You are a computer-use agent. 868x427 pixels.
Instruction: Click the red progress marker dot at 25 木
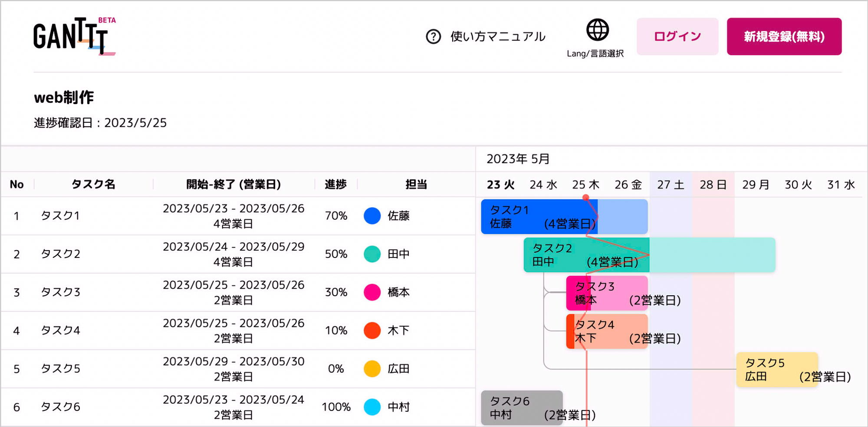586,198
